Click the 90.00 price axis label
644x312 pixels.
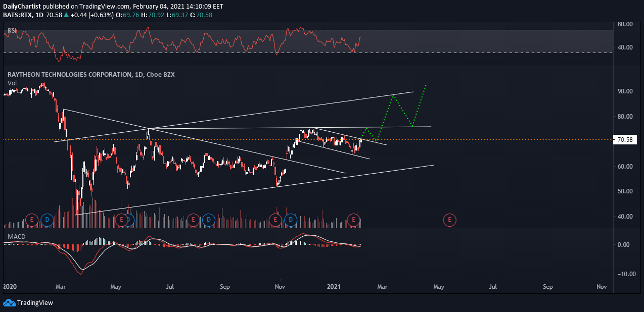(x=626, y=91)
